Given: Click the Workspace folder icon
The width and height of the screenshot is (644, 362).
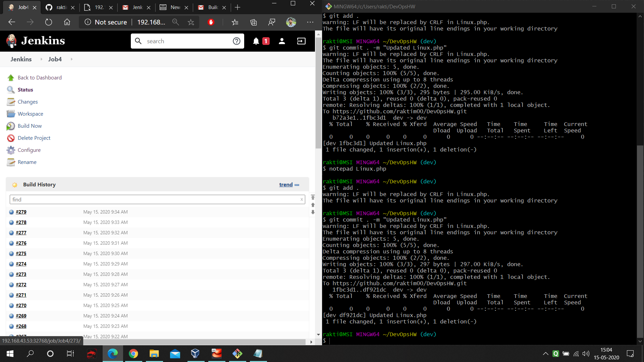Looking at the screenshot, I should 11,114.
